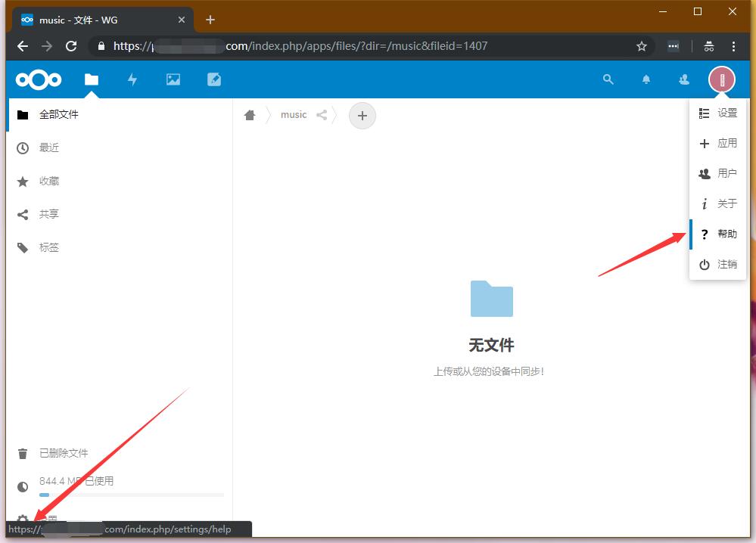
Task: Click the plus new file button
Action: click(362, 116)
